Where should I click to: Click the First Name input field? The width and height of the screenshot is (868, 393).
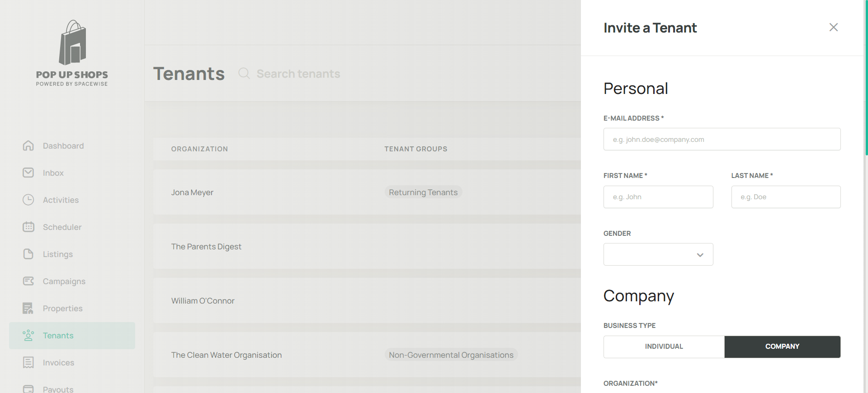pos(658,197)
